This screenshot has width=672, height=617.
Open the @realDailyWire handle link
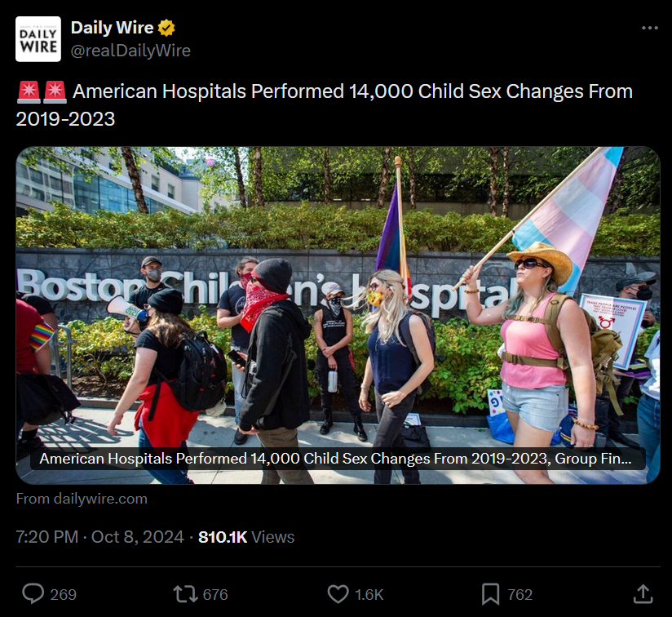tap(130, 51)
